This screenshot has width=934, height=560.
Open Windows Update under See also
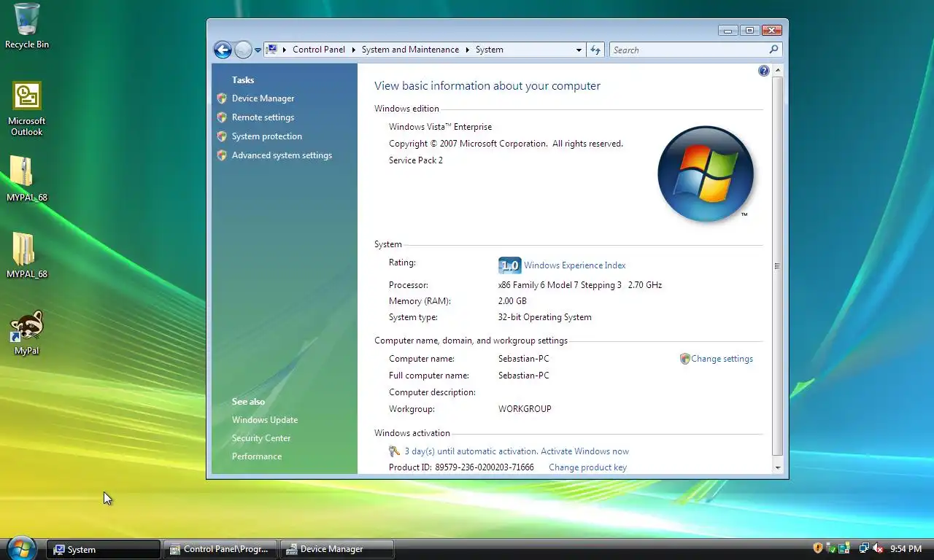click(x=264, y=420)
